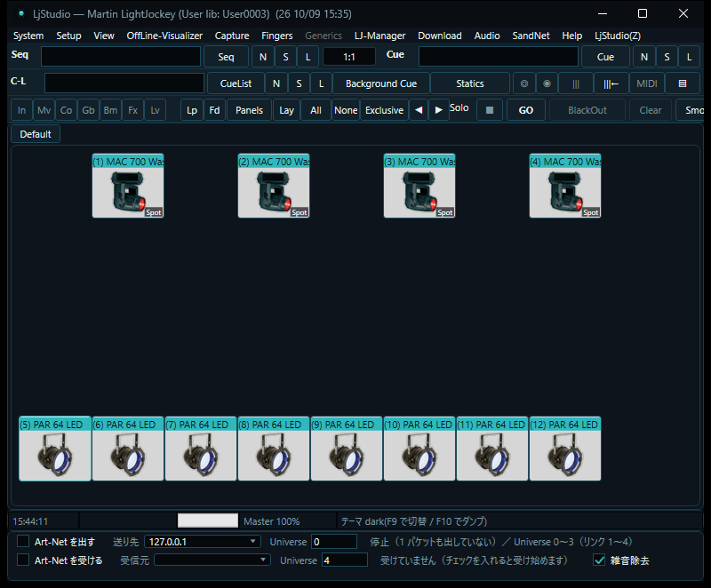
Task: Toggle the Exclusive selection button
Action: (x=384, y=110)
